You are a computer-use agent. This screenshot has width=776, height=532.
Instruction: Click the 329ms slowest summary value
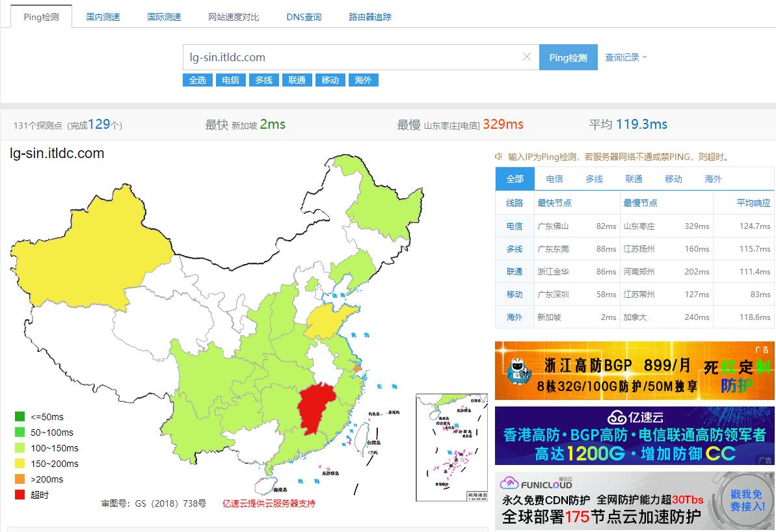[x=503, y=124]
